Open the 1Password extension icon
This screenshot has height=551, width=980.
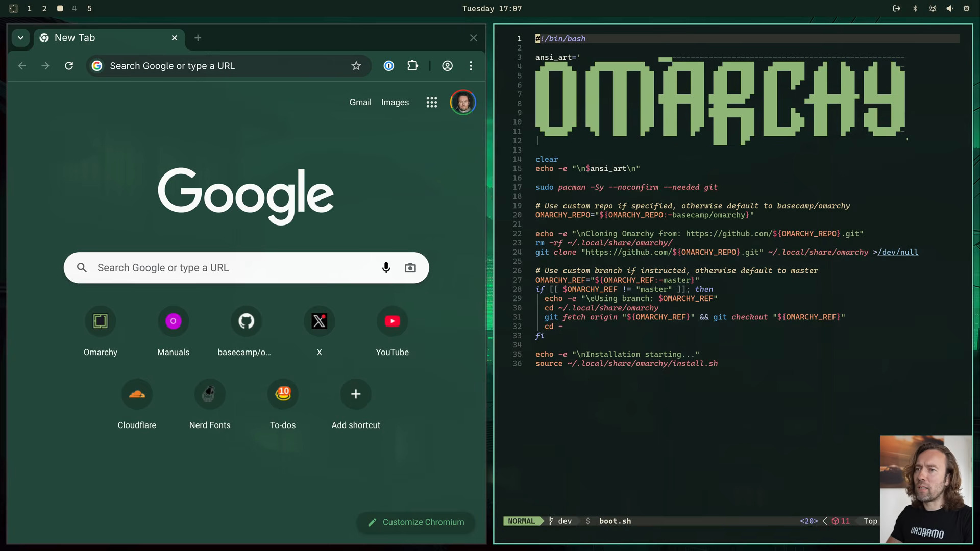[389, 66]
